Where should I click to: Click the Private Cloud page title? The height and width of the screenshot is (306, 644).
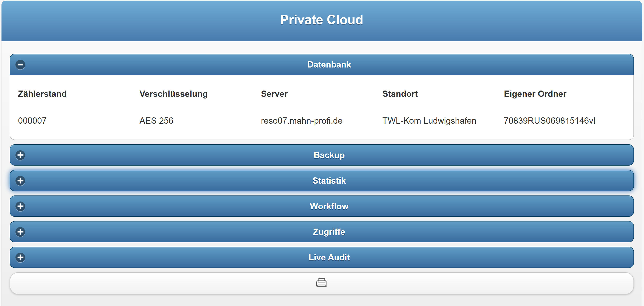pos(321,20)
